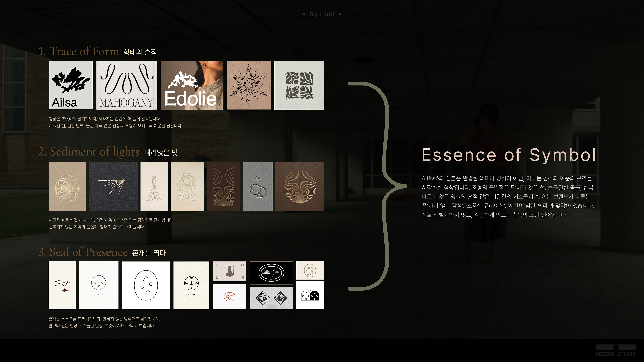Select the '1. Trace of Form' title
Viewport: 644px width, 362px height.
pos(79,51)
